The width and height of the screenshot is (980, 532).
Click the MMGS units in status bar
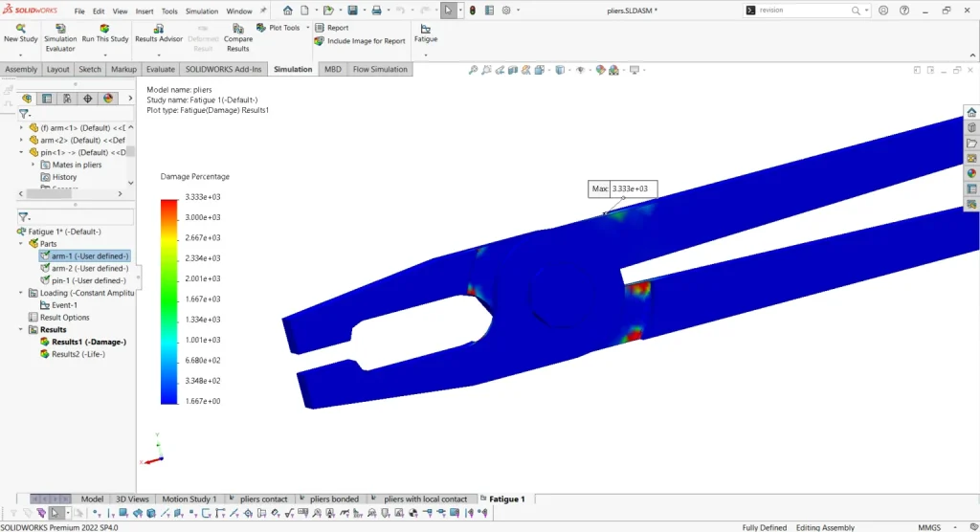[928, 527]
